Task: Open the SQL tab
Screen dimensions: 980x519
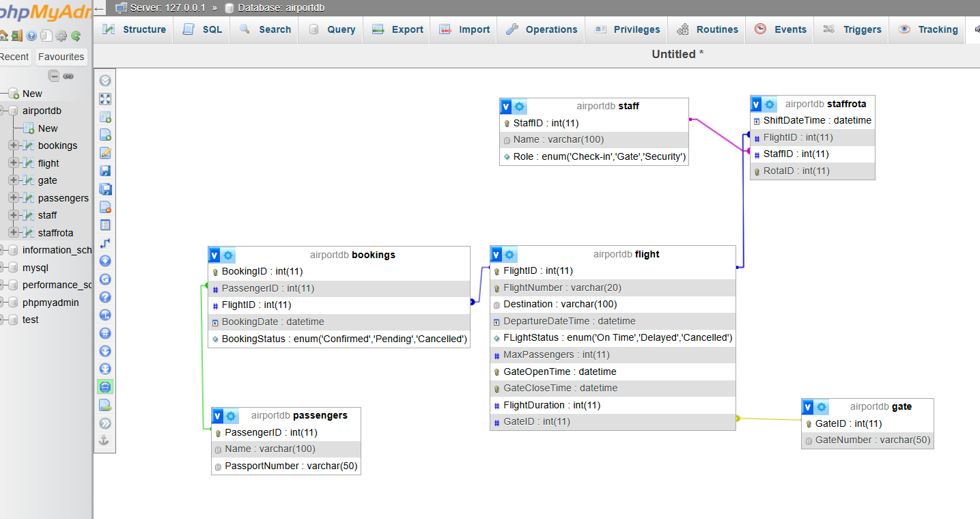Action: (202, 29)
